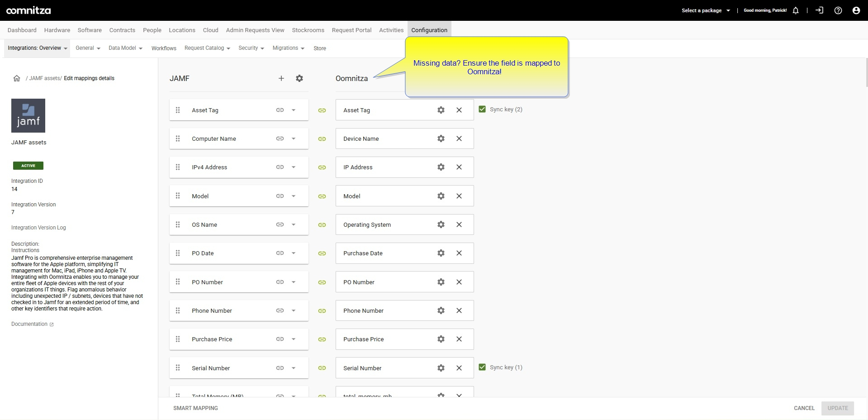
Task: Click chain link icon inside Model JAMF field
Action: tap(280, 196)
